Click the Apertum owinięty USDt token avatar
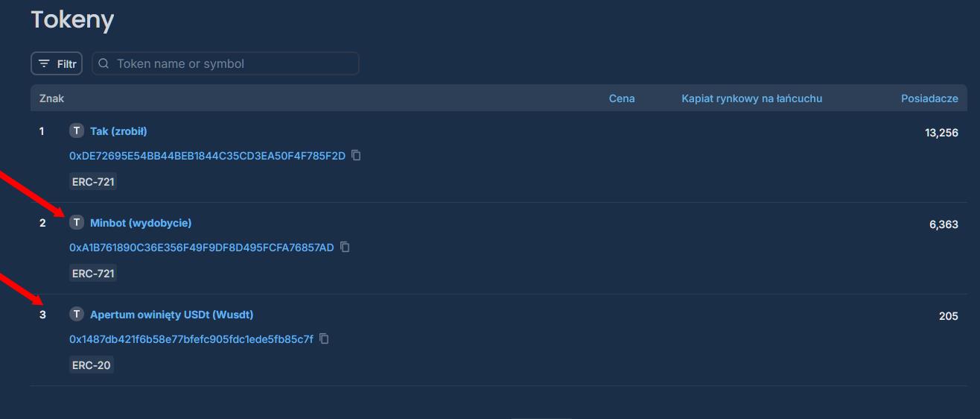 click(77, 315)
